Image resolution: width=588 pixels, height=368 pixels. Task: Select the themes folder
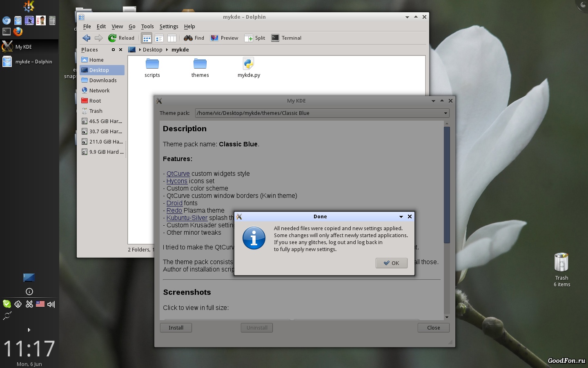[200, 68]
